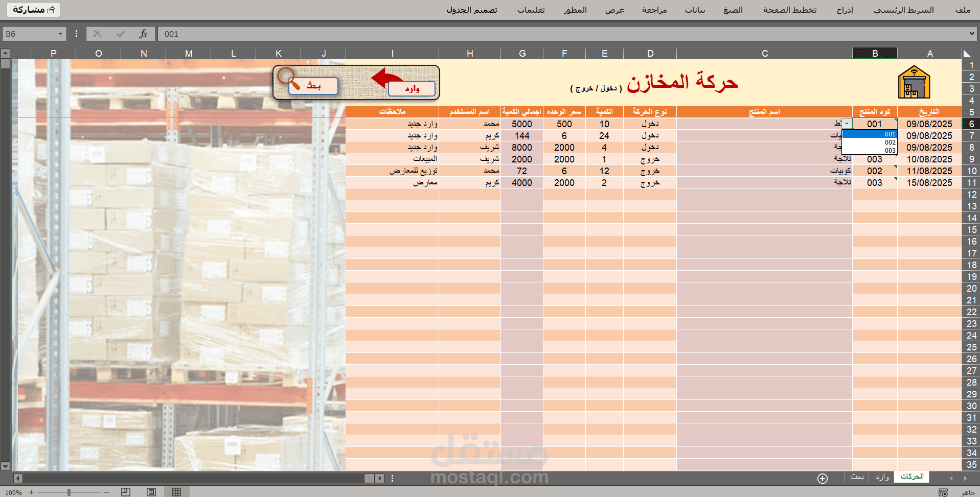Viewport: 980px width, 497px height.
Task: Click the macro recording status icon
Action: pyautogui.click(x=943, y=492)
